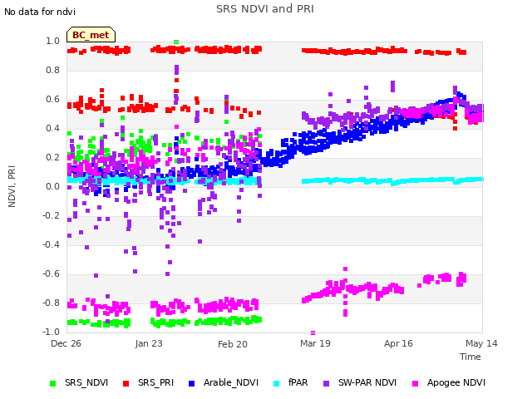
Task: Click the red SRS_PRI legend swatch
Action: [126, 383]
